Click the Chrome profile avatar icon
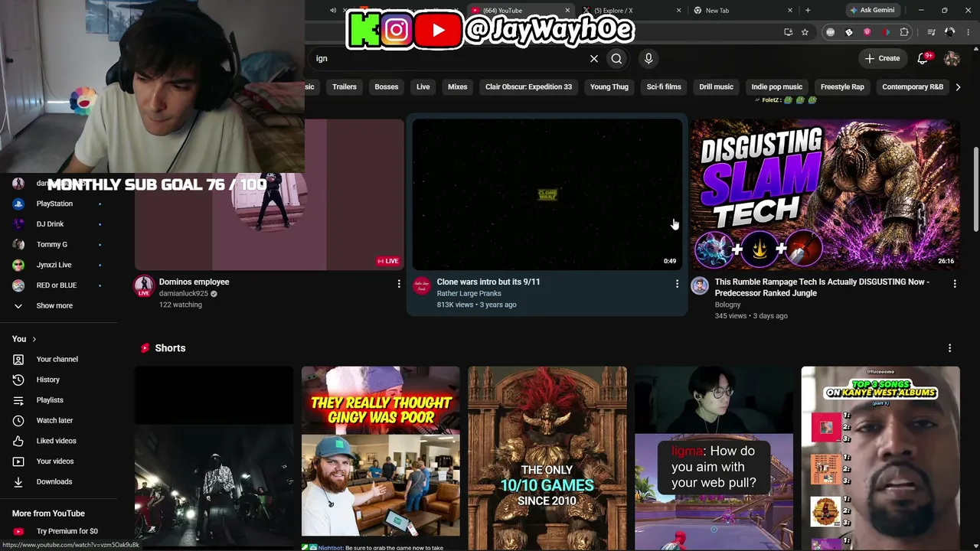 tap(949, 32)
